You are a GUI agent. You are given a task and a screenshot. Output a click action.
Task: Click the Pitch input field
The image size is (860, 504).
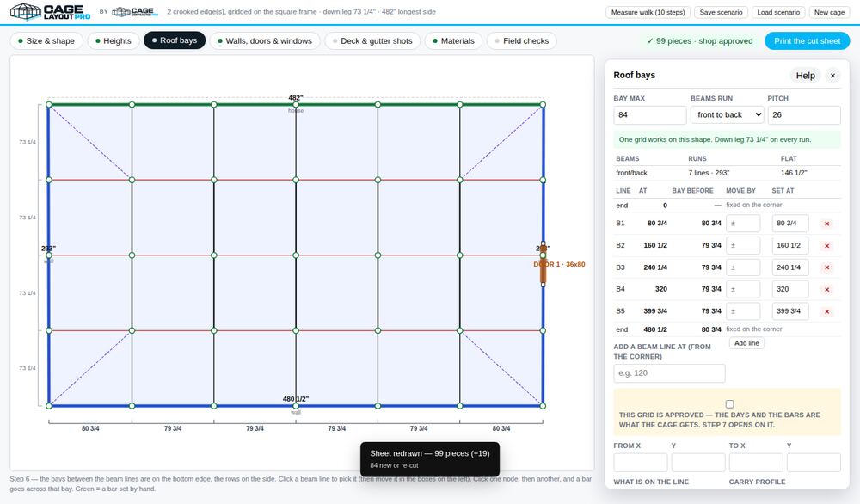click(x=804, y=114)
